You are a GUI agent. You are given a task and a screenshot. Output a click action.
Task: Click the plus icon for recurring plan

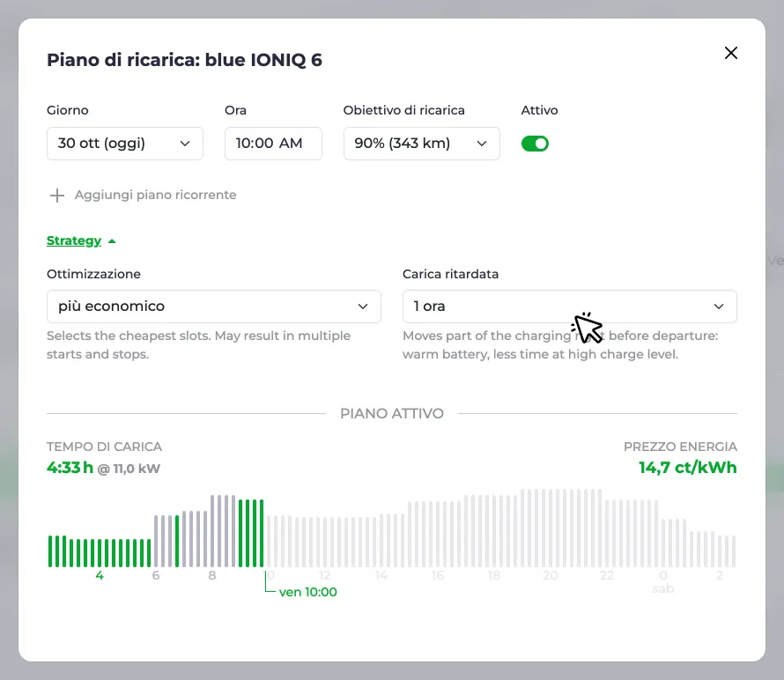tap(57, 195)
